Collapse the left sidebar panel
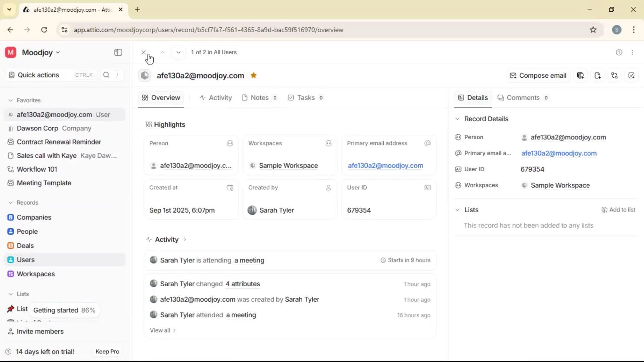 pos(118,52)
